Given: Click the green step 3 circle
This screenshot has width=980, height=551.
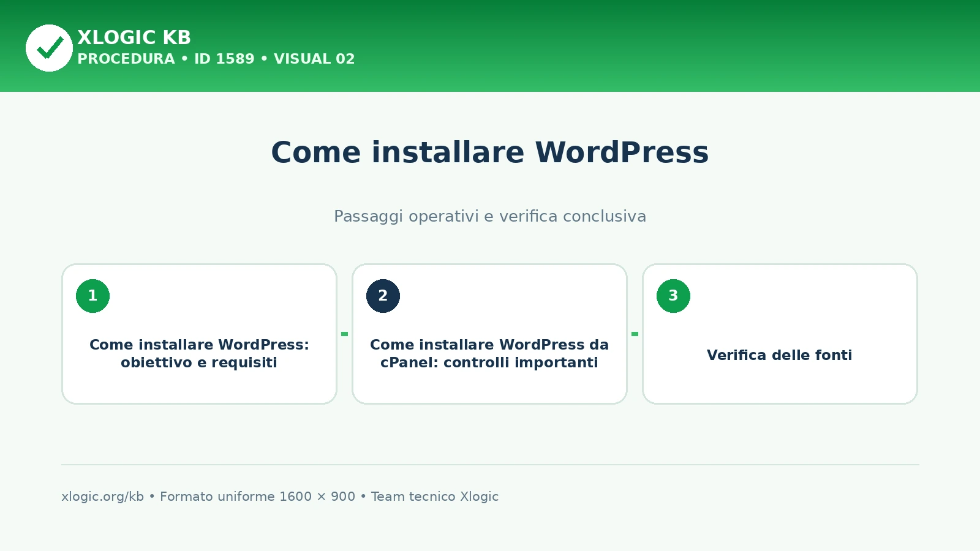Looking at the screenshot, I should click(x=673, y=296).
